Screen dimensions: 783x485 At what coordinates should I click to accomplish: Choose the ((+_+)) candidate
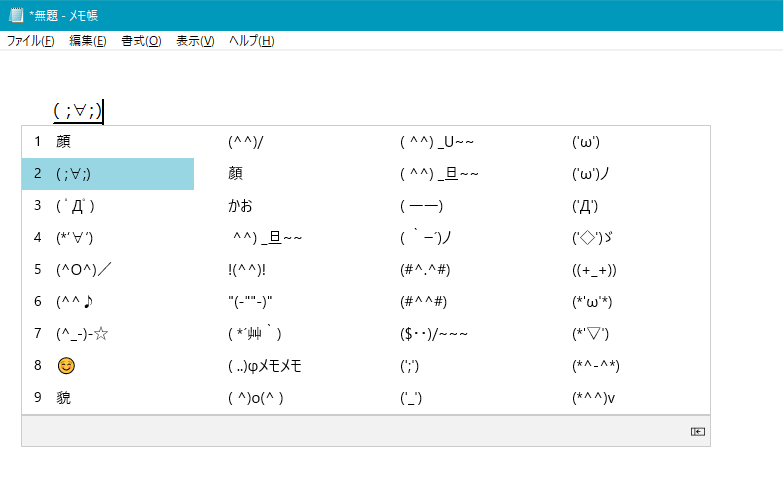pos(594,270)
